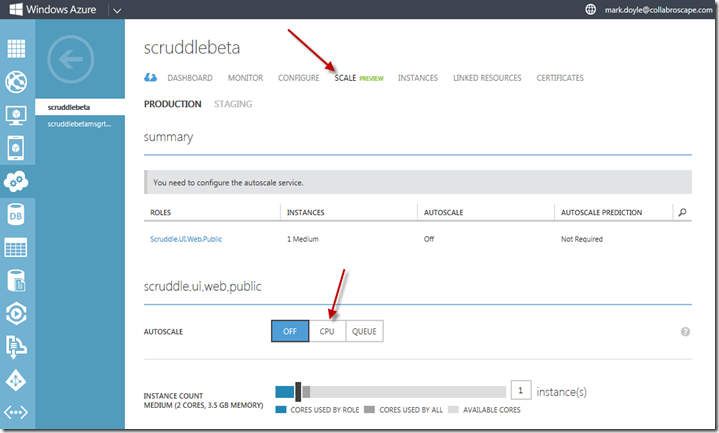This screenshot has height=433, width=719.
Task: Open the Mobile Services phone icon in sidebar
Action: tap(16, 148)
